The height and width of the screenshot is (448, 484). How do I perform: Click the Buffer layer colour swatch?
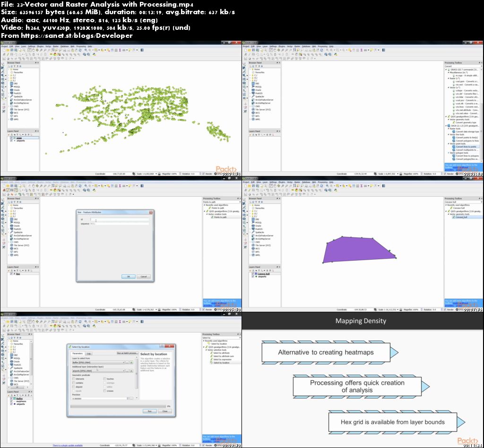pos(15,399)
